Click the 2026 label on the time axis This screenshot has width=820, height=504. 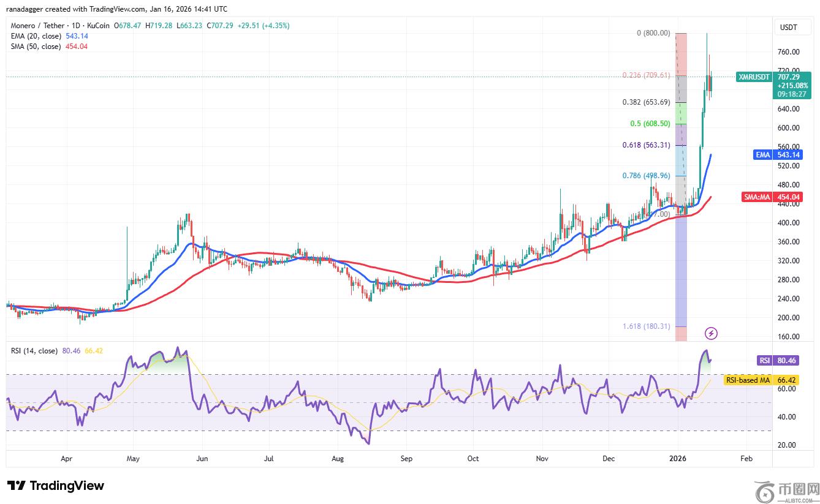click(x=678, y=458)
